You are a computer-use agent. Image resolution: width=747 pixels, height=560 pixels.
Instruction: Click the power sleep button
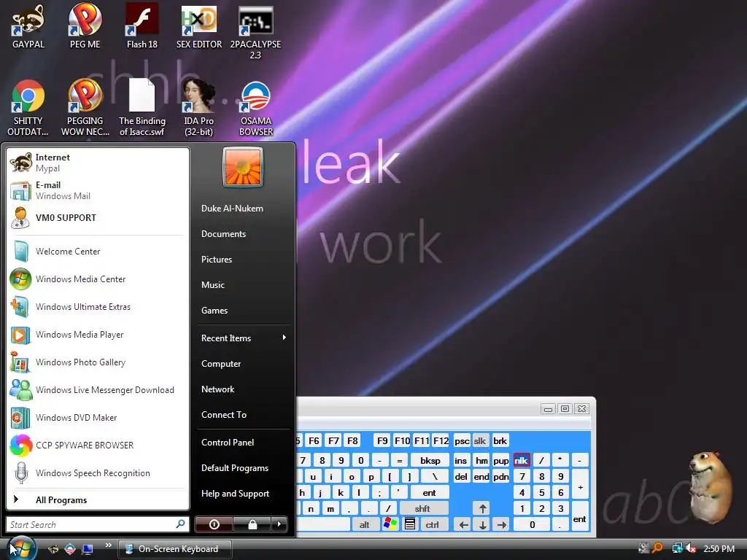(x=214, y=524)
